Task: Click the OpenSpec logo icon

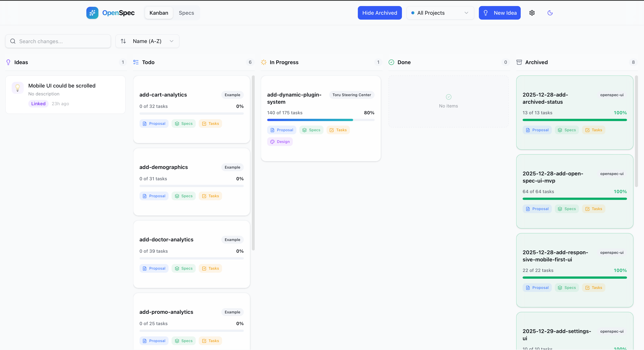Action: click(92, 13)
